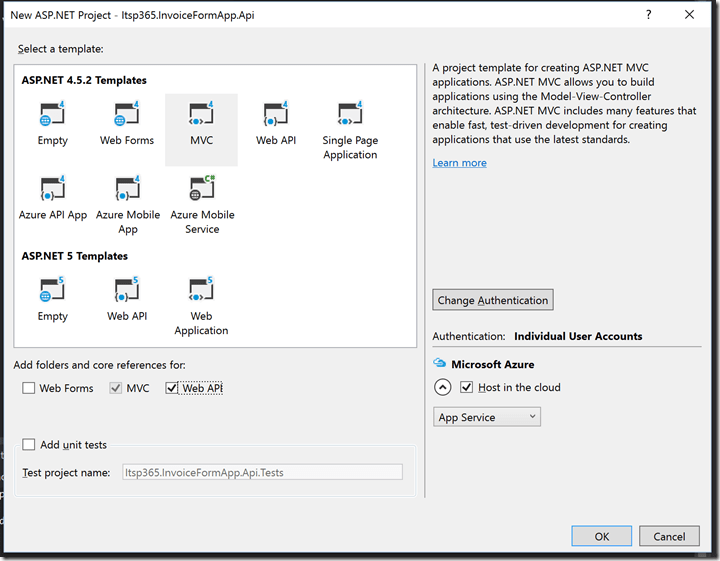Enable the Web Forms references checkbox
Image resolution: width=720 pixels, height=561 pixels.
[x=29, y=388]
